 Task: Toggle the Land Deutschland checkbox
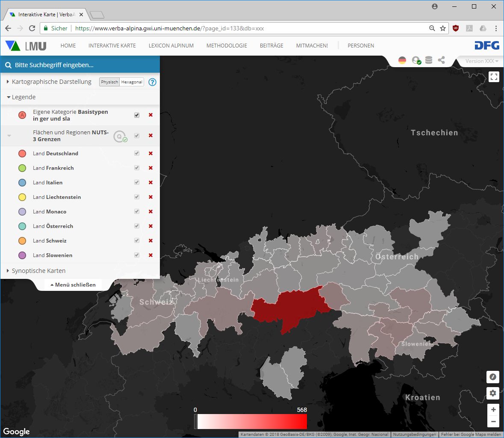pyautogui.click(x=137, y=154)
